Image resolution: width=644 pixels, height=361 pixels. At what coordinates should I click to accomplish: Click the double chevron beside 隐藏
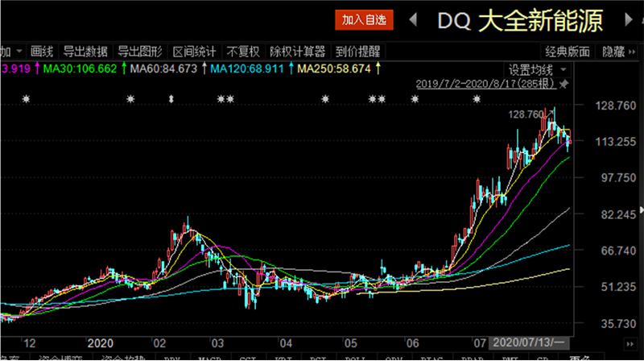coord(632,52)
